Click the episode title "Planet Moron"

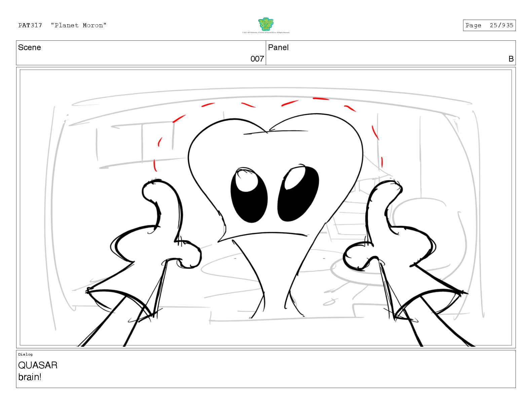[x=79, y=25]
